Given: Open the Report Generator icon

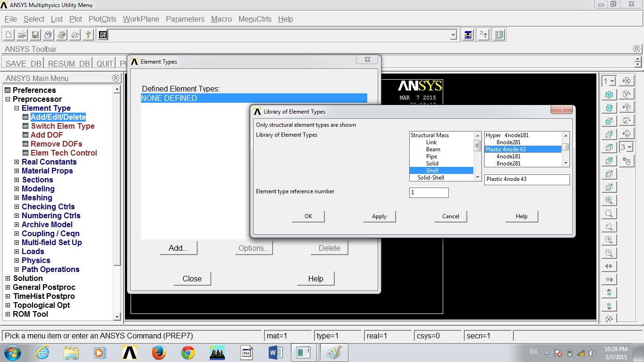Looking at the screenshot, I should click(75, 35).
